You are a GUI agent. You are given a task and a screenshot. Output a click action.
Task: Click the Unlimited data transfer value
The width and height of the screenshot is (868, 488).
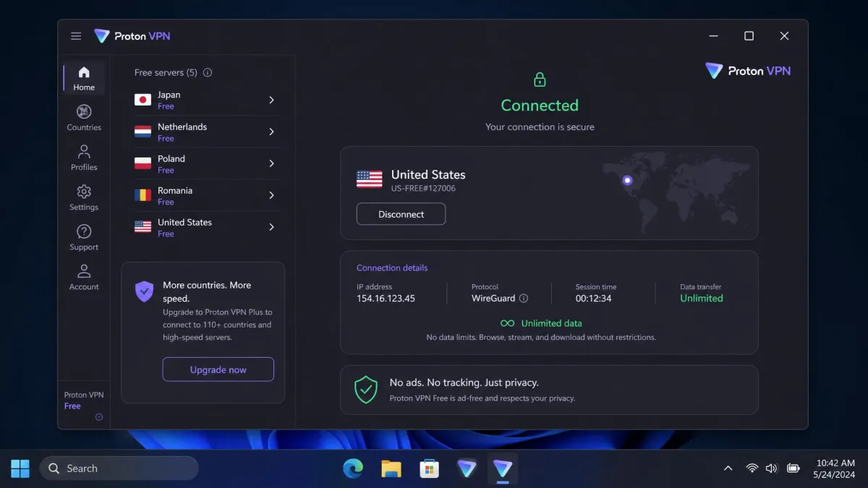(x=702, y=299)
